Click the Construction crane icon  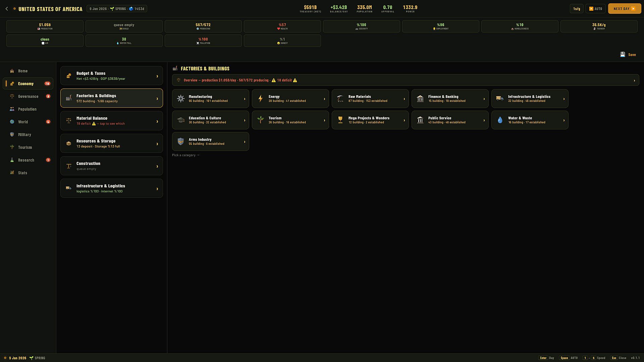coord(69,166)
